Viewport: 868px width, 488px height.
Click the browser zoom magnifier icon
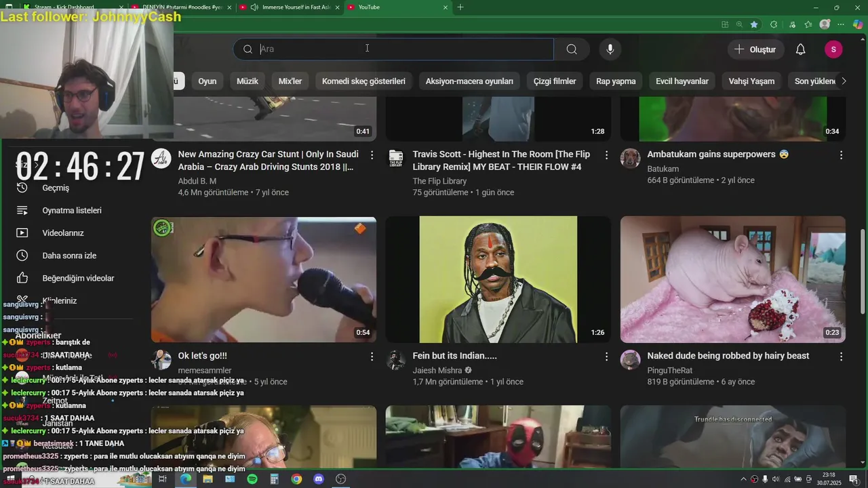[x=739, y=24]
